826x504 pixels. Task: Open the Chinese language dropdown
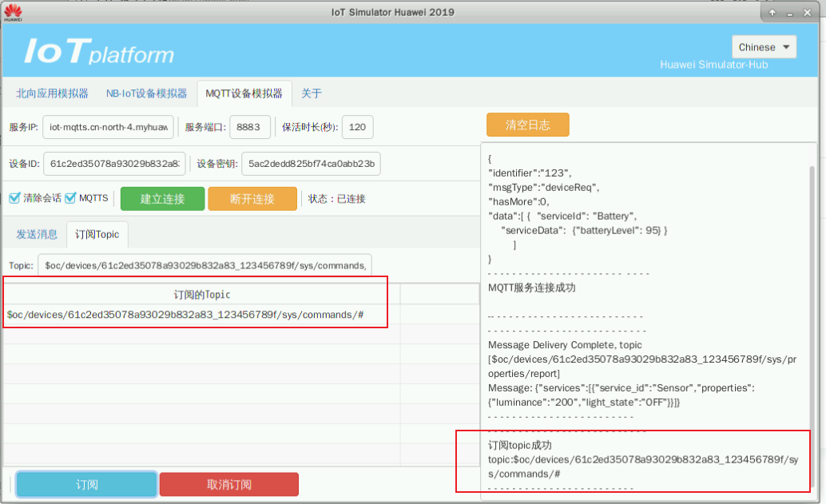[764, 47]
